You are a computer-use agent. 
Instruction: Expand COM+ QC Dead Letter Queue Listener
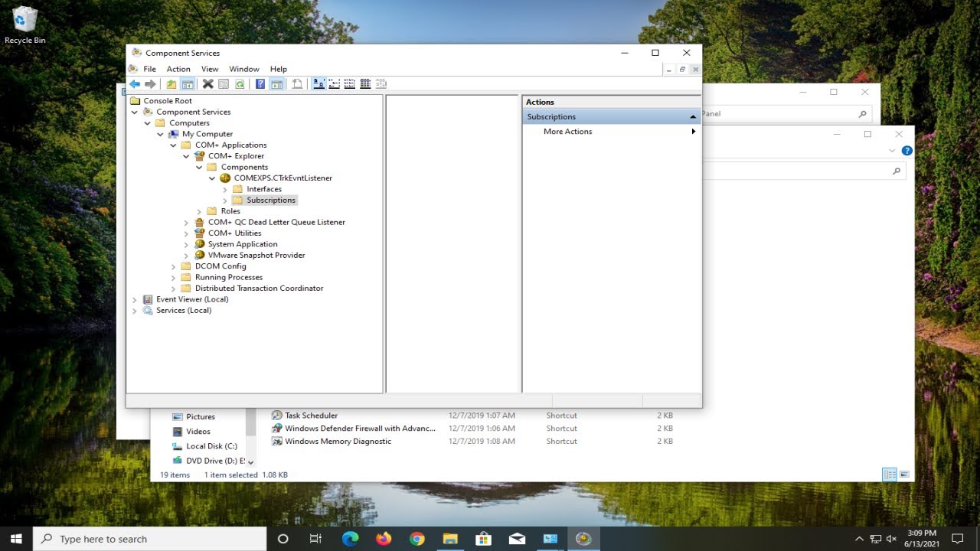pos(186,222)
